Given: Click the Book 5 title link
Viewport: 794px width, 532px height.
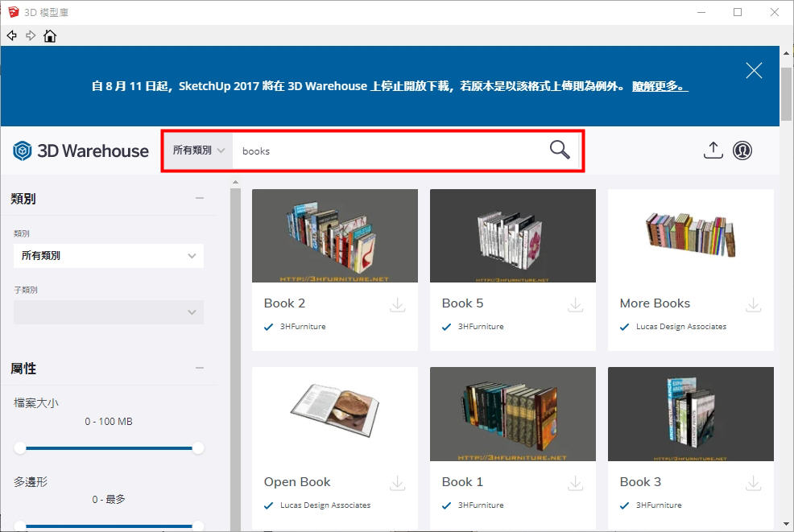Looking at the screenshot, I should pos(462,303).
